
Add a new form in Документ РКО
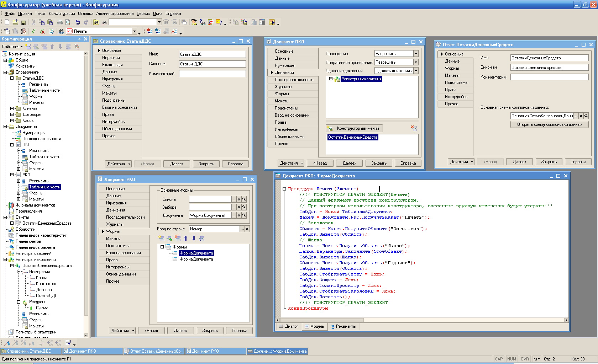[162, 239]
